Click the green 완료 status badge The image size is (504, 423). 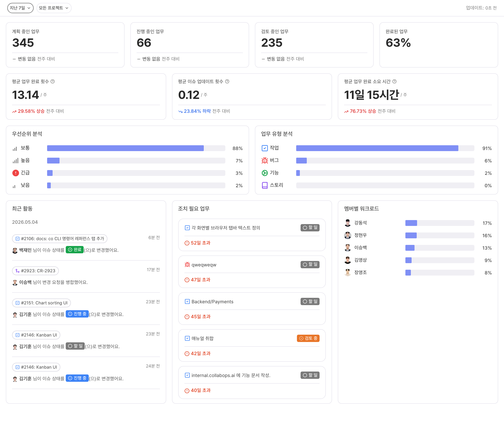click(75, 250)
